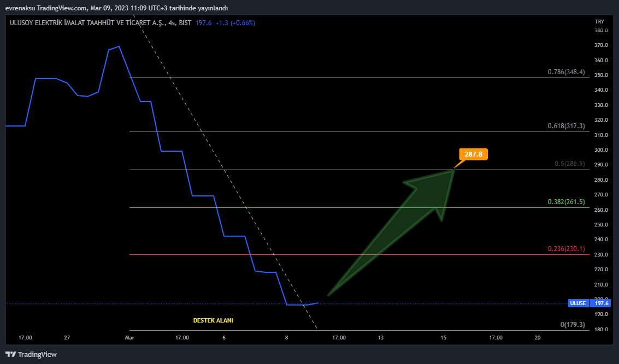Select the red 0.236(230.1) Fibonacci label
The height and width of the screenshot is (364, 619).
coord(566,249)
